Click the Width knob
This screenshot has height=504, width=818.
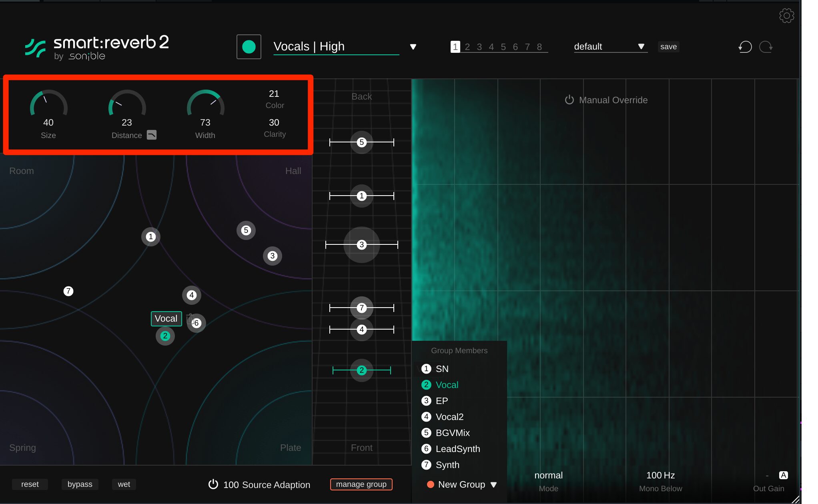(x=205, y=103)
